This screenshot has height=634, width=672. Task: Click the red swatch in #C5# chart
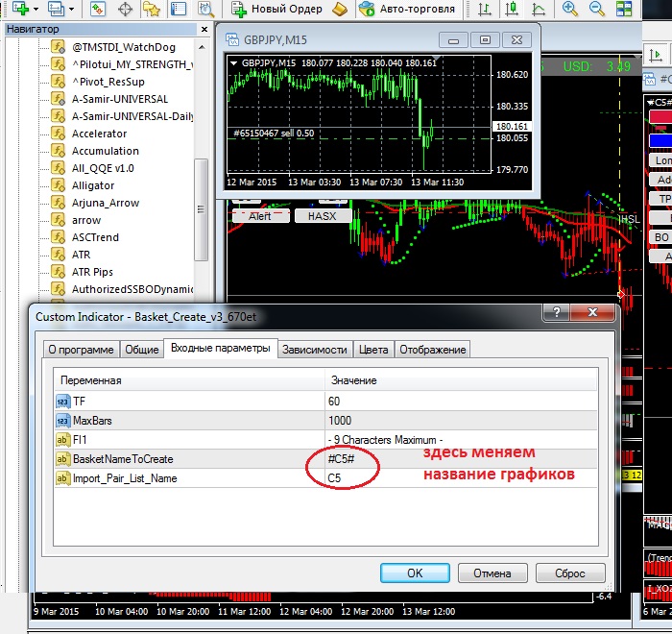pyautogui.click(x=660, y=116)
